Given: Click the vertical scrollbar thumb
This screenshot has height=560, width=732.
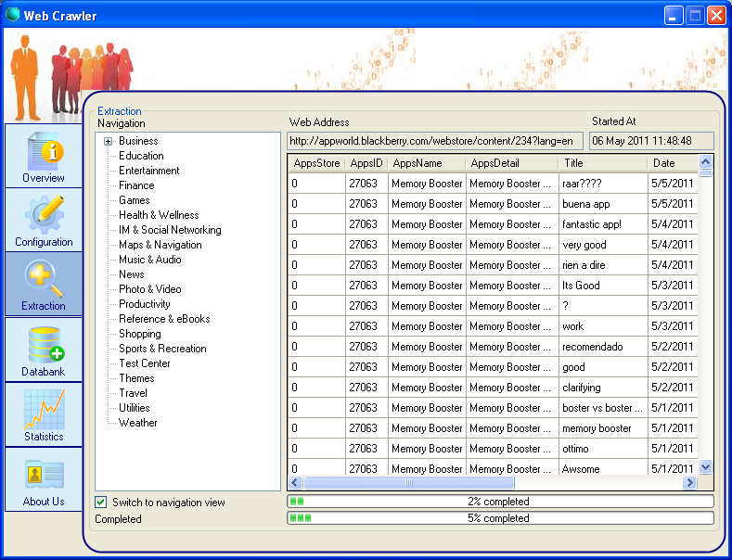Looking at the screenshot, I should tap(705, 173).
